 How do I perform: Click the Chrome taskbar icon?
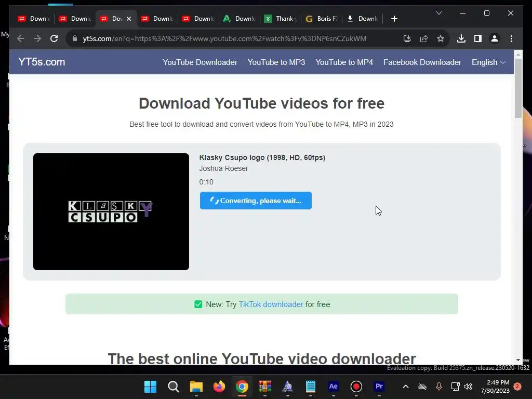click(242, 387)
